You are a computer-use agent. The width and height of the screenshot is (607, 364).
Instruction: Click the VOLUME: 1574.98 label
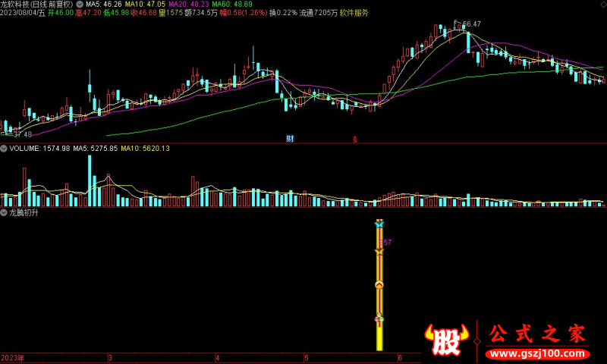(40, 149)
